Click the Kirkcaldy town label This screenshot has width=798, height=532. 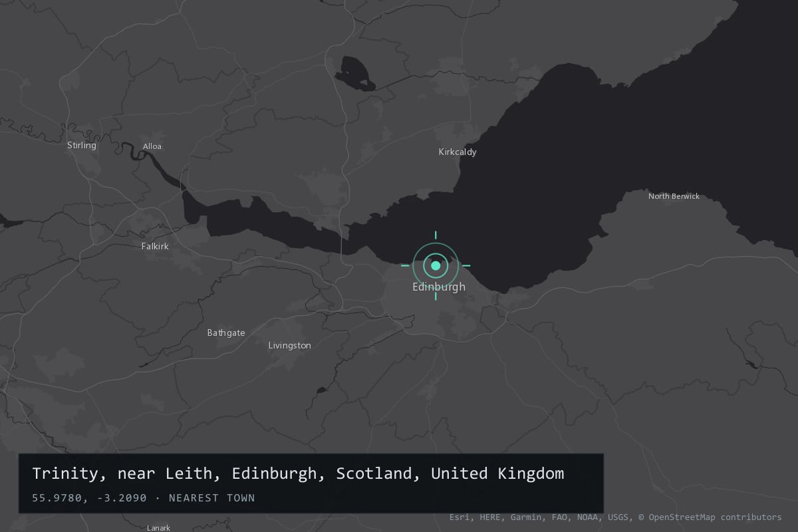[458, 152]
